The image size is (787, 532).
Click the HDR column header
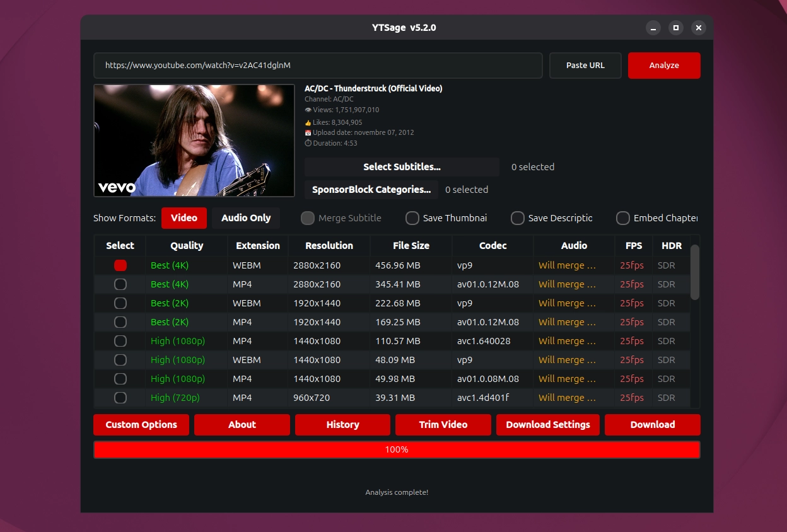(x=672, y=246)
